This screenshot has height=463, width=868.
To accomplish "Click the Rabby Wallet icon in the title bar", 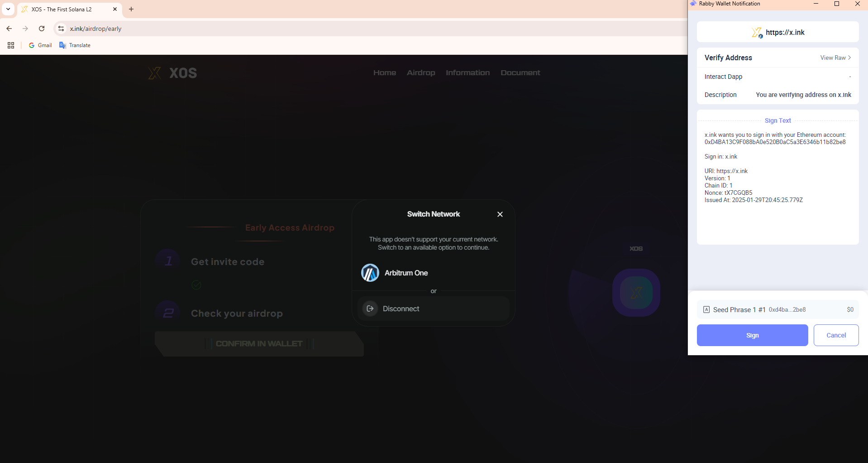I will click(693, 4).
